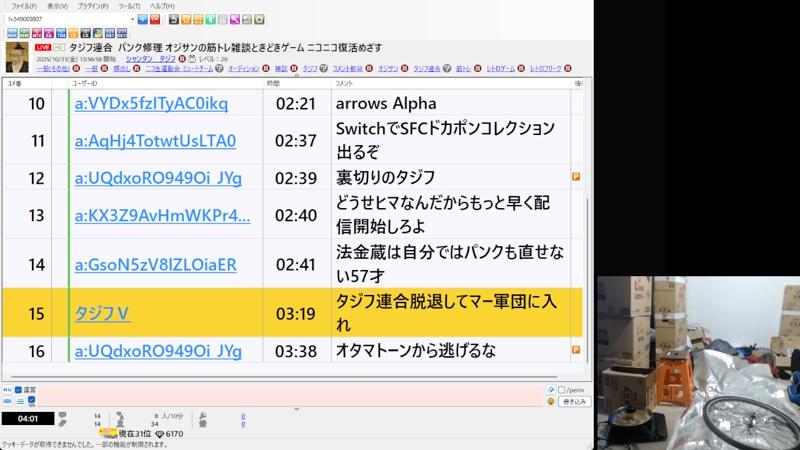800x450 pixels.
Task: Click the olive toolbar icon at row end
Action: click(259, 19)
